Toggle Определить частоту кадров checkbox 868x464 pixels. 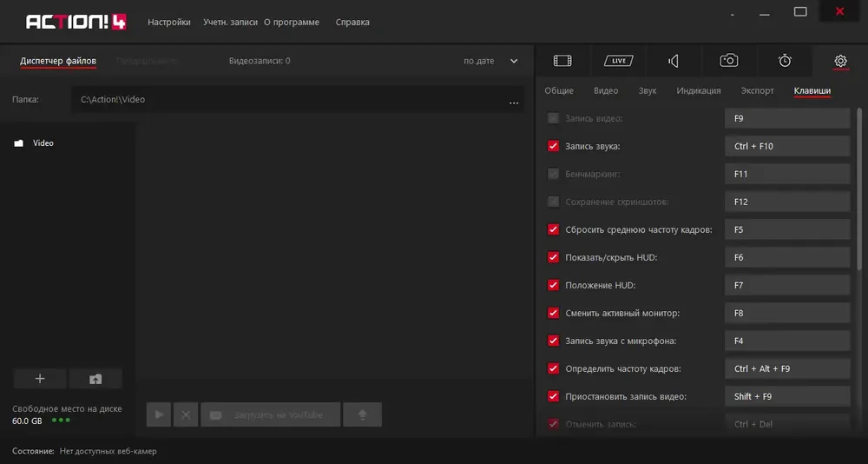(553, 368)
